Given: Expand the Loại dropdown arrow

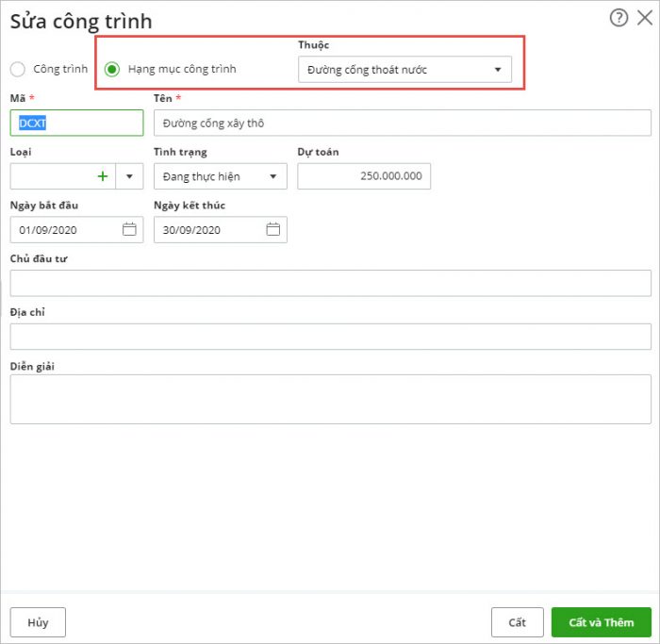Looking at the screenshot, I should [129, 176].
